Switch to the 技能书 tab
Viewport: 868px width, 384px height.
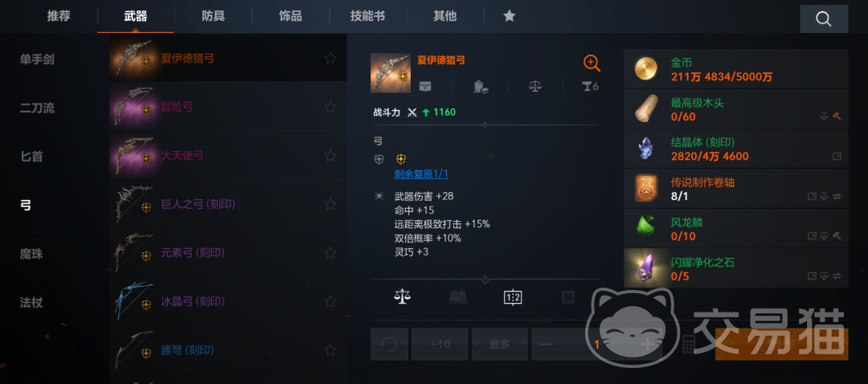[367, 16]
